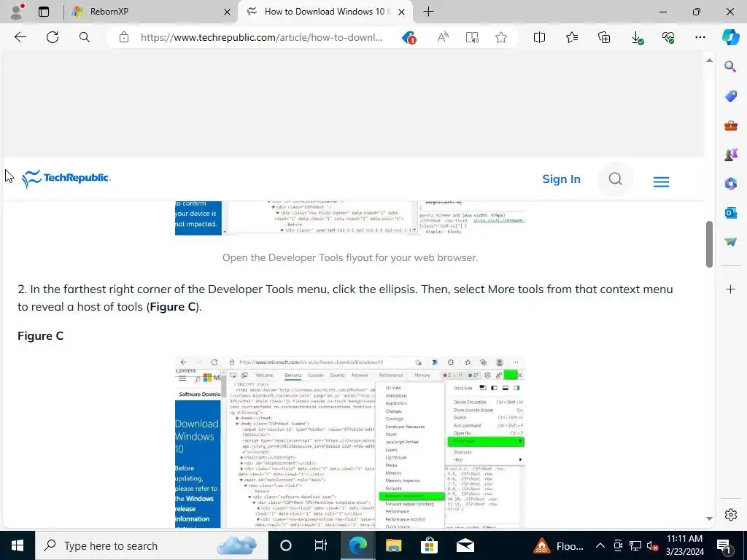Open the Mail app from taskbar
This screenshot has width=747, height=560.
click(x=465, y=545)
